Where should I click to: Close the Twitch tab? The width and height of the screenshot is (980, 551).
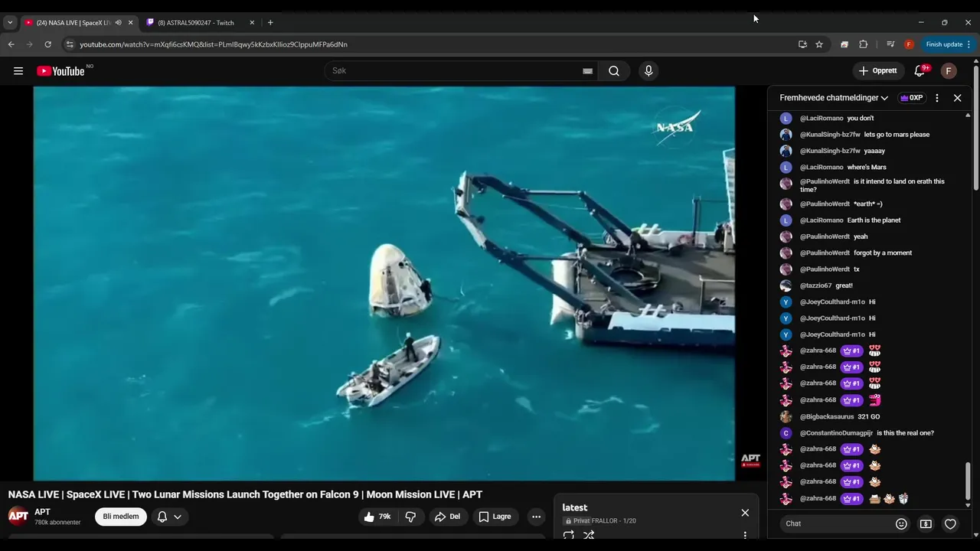pos(252,23)
